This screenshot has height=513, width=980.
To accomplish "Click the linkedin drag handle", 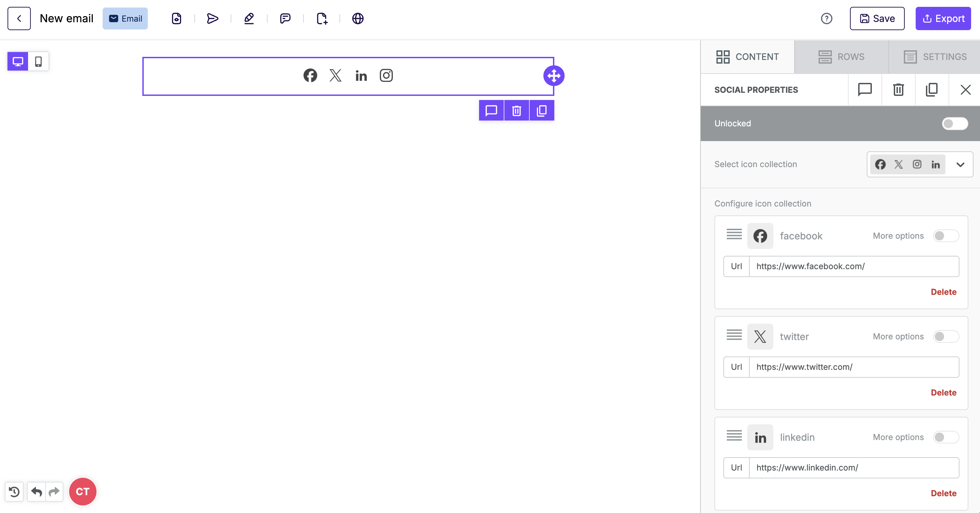I will (x=734, y=435).
